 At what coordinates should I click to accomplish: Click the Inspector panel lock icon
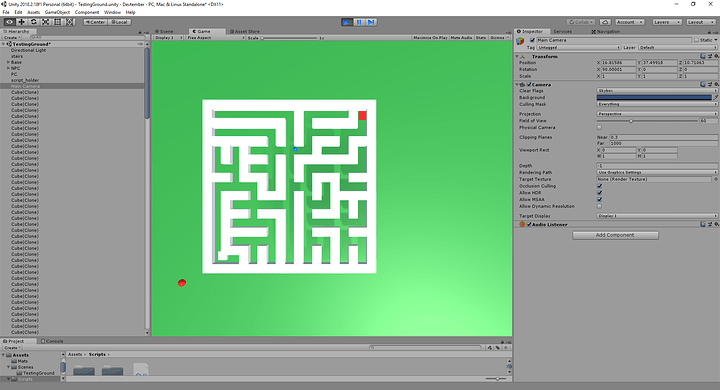click(x=710, y=32)
